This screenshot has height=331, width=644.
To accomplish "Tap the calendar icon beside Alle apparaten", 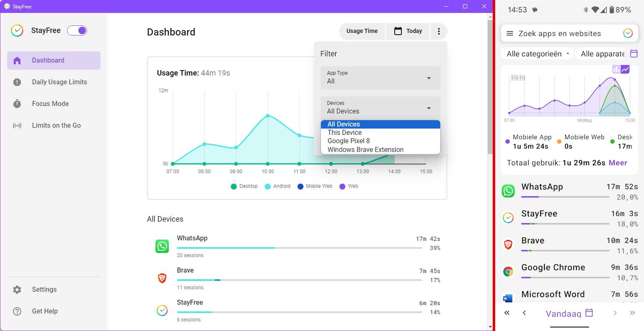I will pos(634,53).
